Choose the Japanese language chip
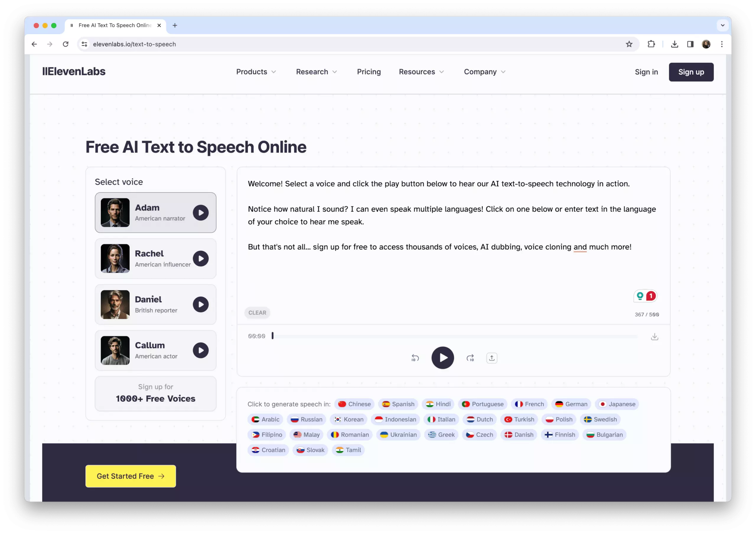Viewport: 756px width, 534px height. (x=617, y=404)
